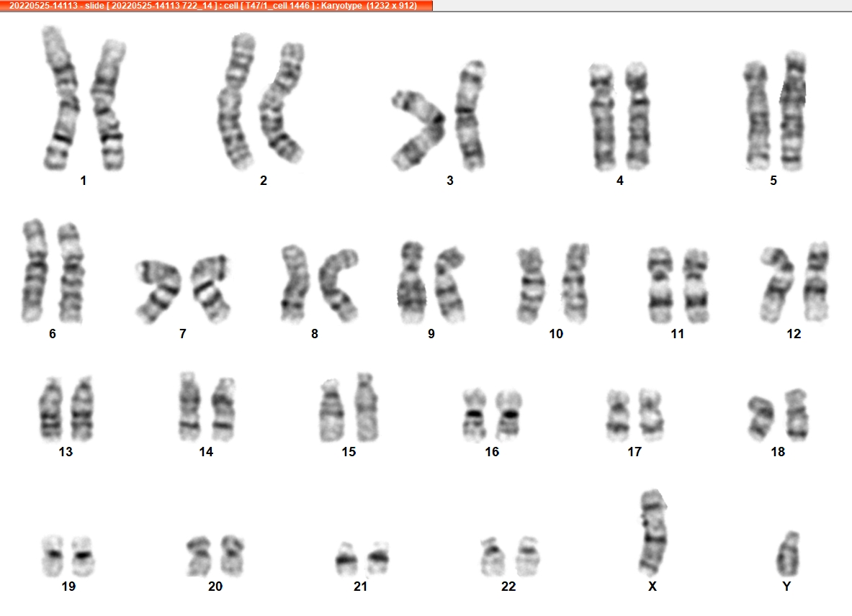Click the red Karyotype title bar
Image resolution: width=852 pixels, height=616 pixels.
pos(216,6)
